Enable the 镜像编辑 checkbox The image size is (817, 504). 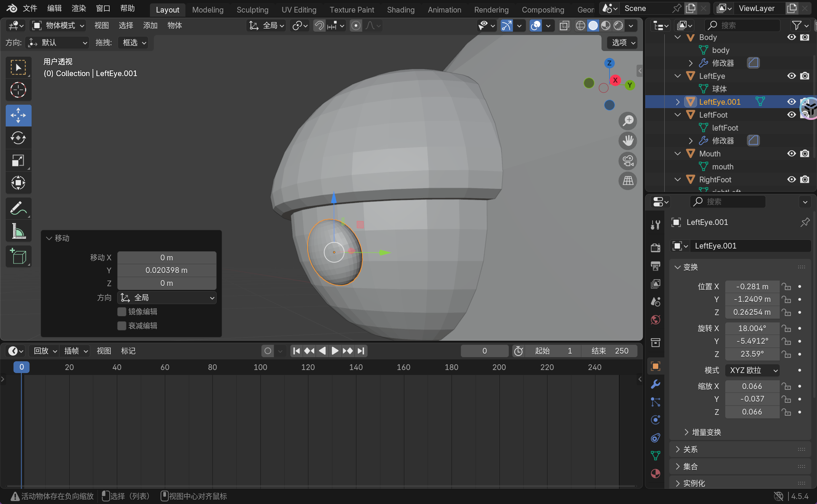tap(122, 312)
